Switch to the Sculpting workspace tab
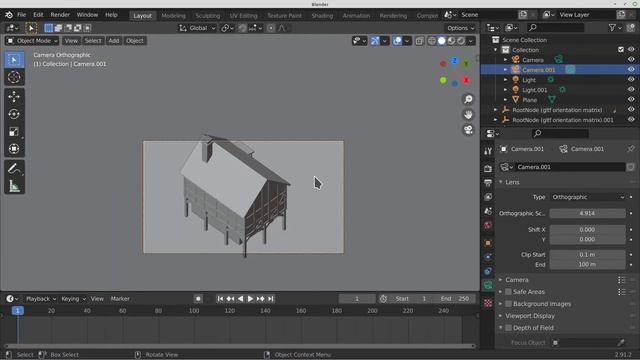640x360 pixels. tap(207, 16)
